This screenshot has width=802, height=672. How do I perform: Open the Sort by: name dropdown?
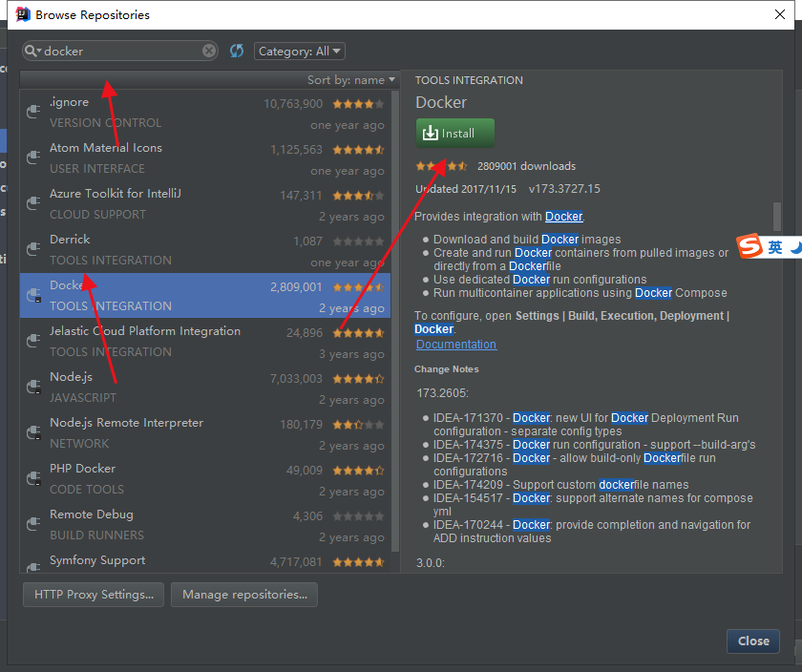(351, 80)
